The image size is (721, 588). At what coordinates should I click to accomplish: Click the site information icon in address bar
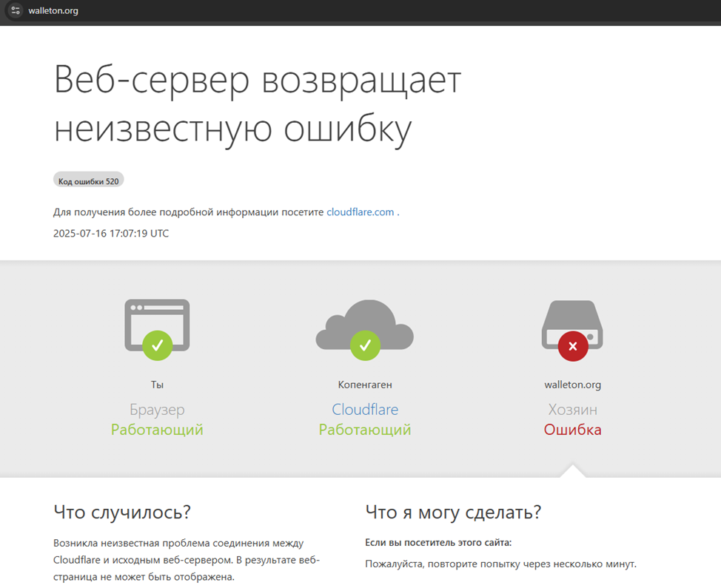(16, 11)
